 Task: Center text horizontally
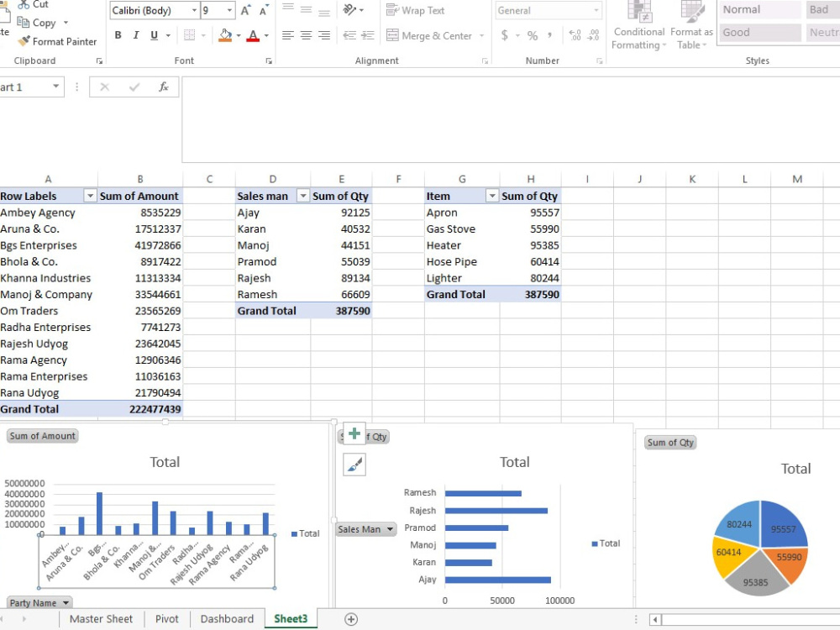click(x=306, y=35)
